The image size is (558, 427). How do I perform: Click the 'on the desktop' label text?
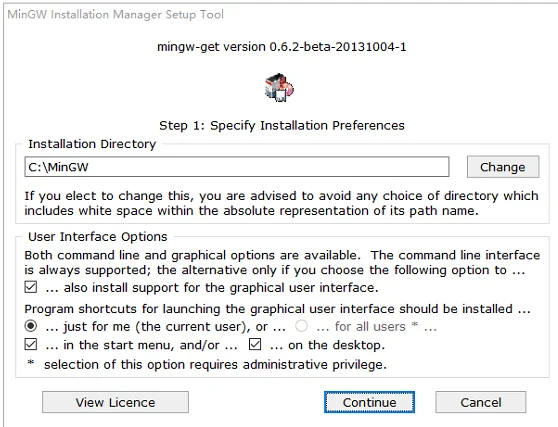coord(327,345)
